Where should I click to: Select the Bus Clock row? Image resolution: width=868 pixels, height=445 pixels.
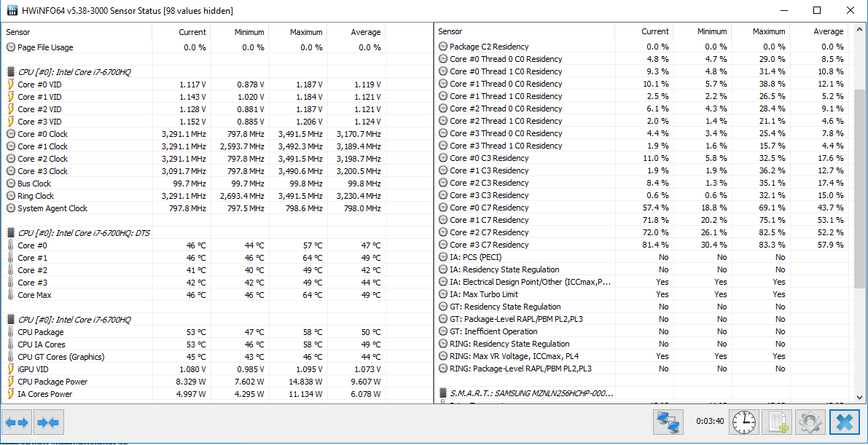click(x=193, y=184)
